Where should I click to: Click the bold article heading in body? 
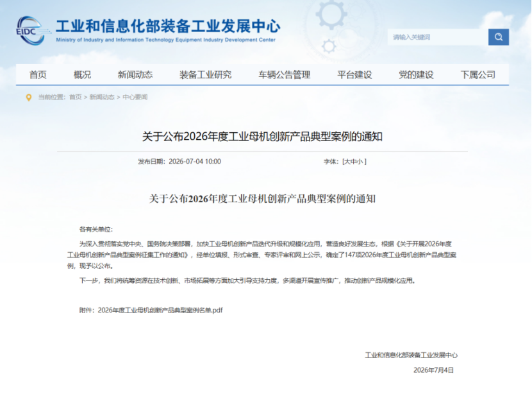(262, 199)
